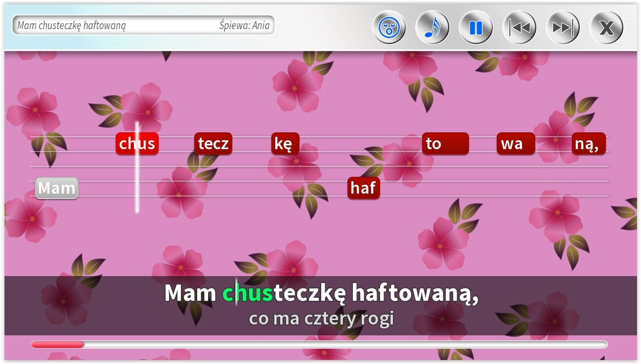Image resolution: width=641 pixels, height=364 pixels.
Task: Click the syllable tile 'to'
Action: (444, 143)
